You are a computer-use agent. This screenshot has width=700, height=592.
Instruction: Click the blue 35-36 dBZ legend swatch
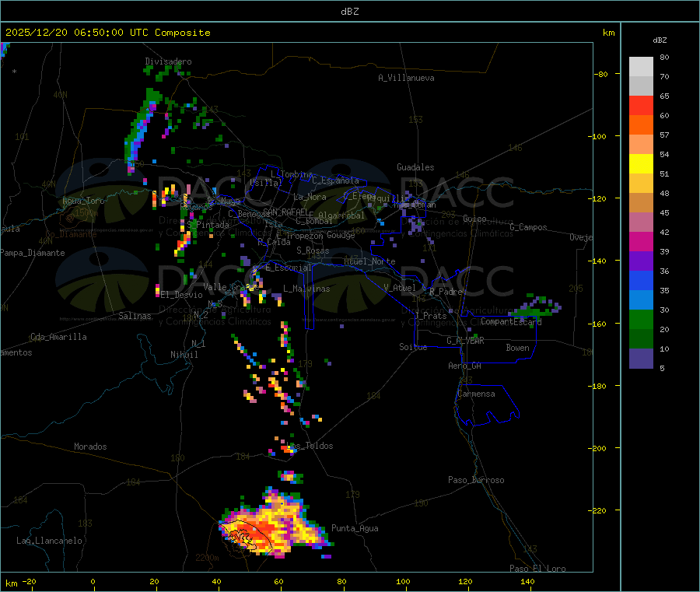[x=641, y=280]
